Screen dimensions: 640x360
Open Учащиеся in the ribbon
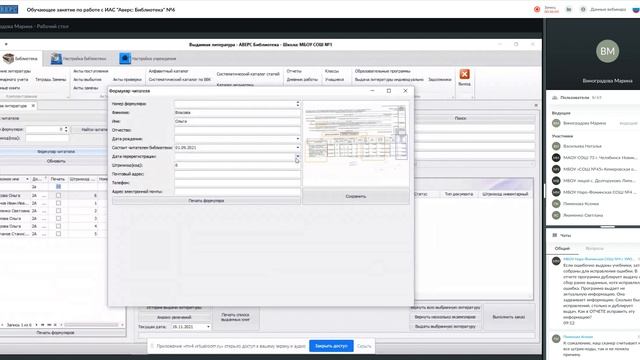(x=334, y=80)
